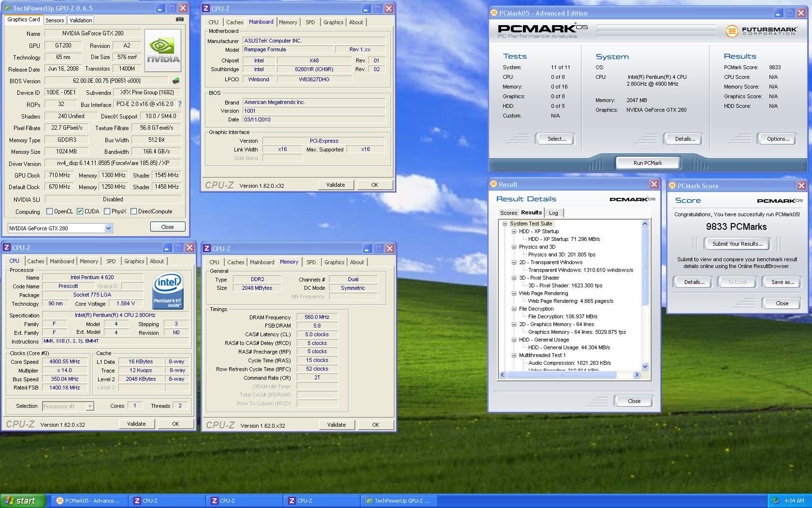
Task: Select the Scores tab in Result Details
Action: (x=508, y=213)
